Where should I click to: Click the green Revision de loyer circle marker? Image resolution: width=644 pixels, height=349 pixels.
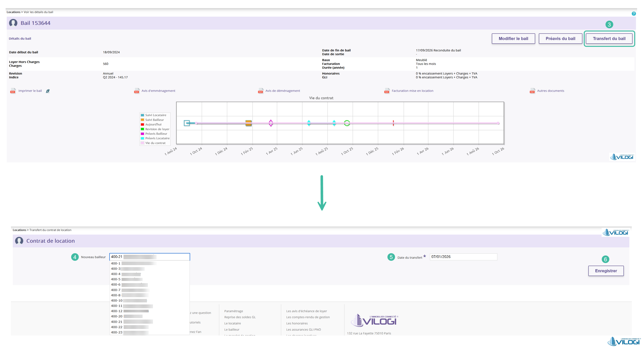tap(347, 123)
